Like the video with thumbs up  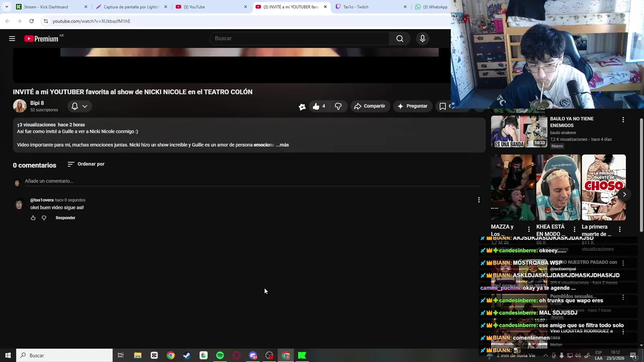coord(318,106)
